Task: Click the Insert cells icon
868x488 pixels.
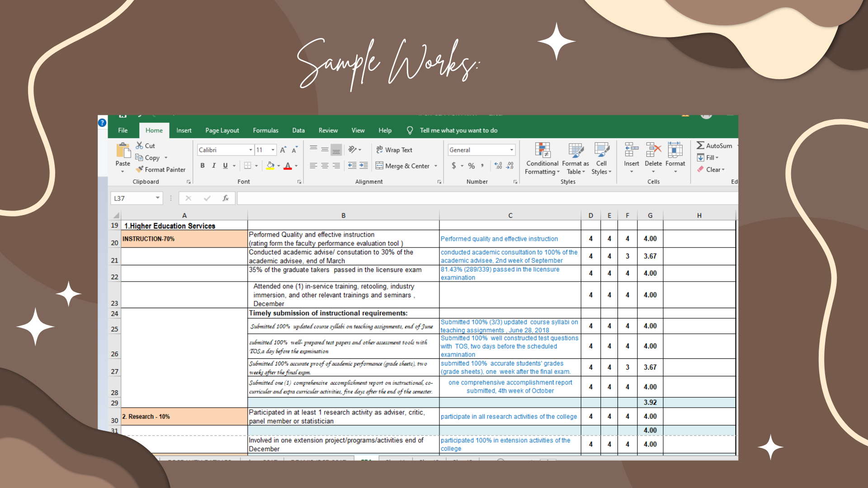Action: coord(632,150)
